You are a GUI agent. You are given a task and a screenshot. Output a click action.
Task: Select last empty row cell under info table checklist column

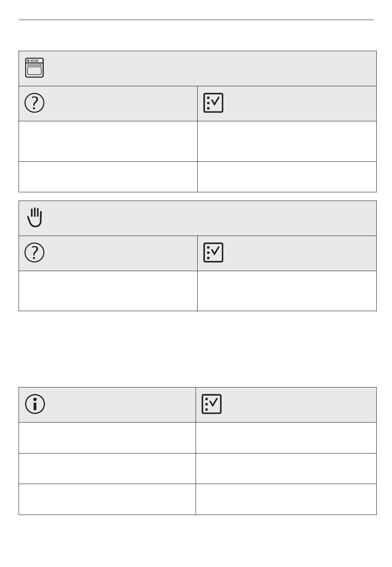[286, 499]
